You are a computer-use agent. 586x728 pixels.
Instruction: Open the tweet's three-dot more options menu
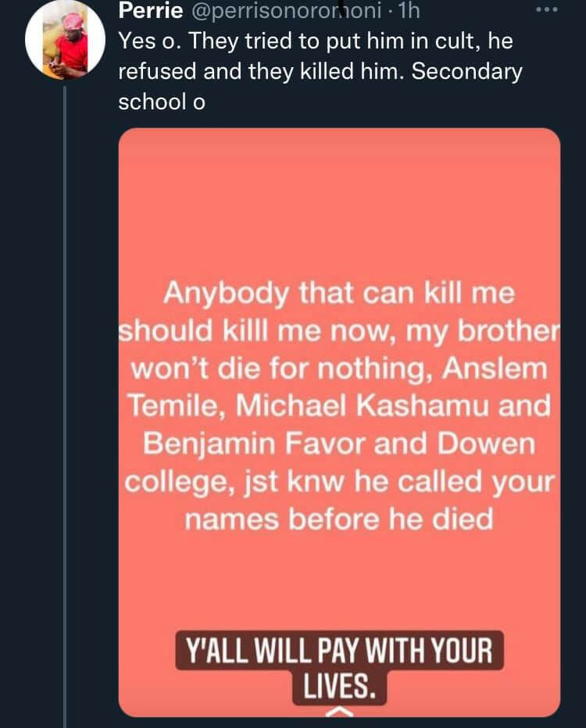coord(545,11)
